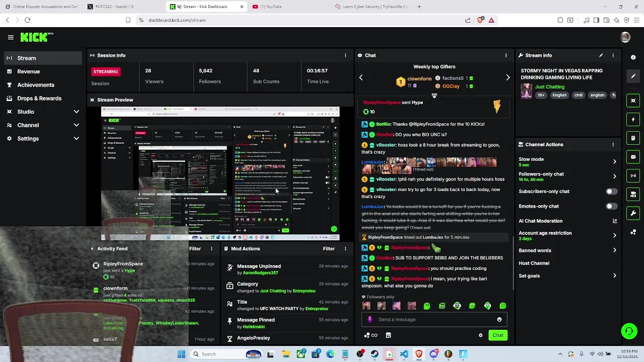Click the browser address bar URL
Screen dimensions: 644x362
click(177, 20)
